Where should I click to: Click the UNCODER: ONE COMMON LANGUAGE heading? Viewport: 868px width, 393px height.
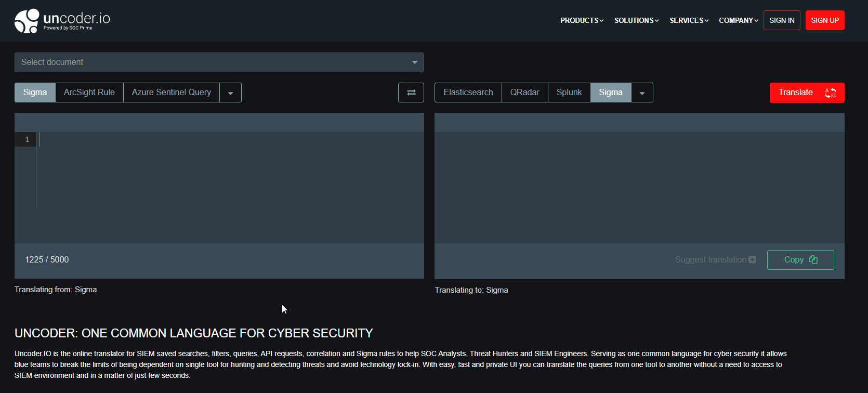pos(194,333)
